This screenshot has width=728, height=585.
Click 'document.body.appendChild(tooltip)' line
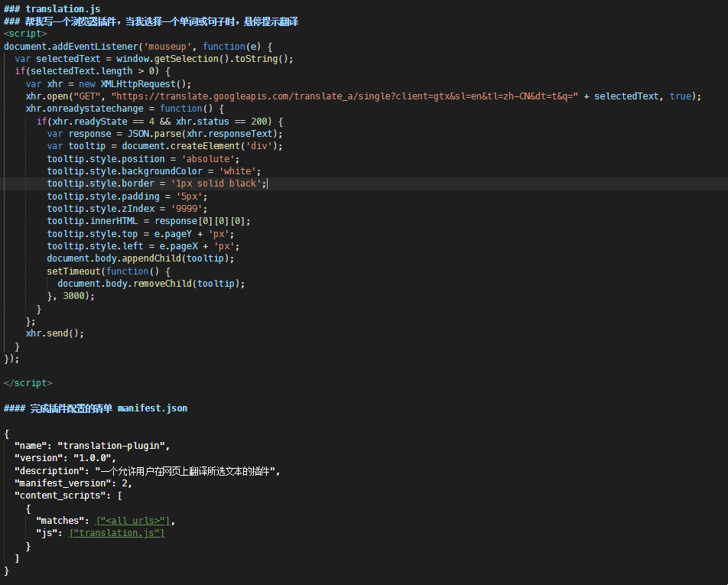[140, 258]
